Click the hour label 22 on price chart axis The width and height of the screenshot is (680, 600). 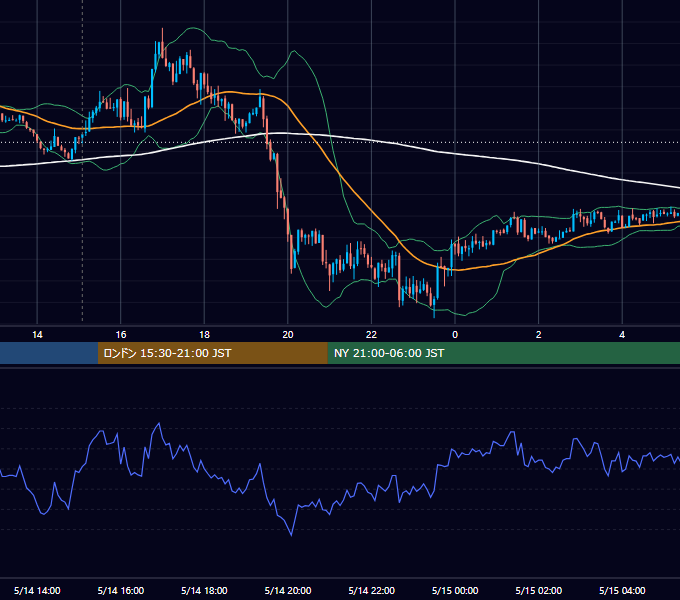pos(372,334)
